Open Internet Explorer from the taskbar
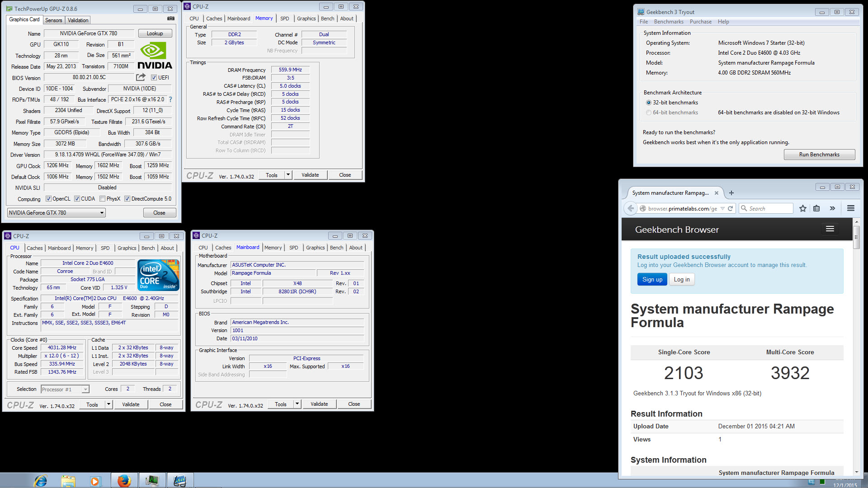 [x=41, y=481]
